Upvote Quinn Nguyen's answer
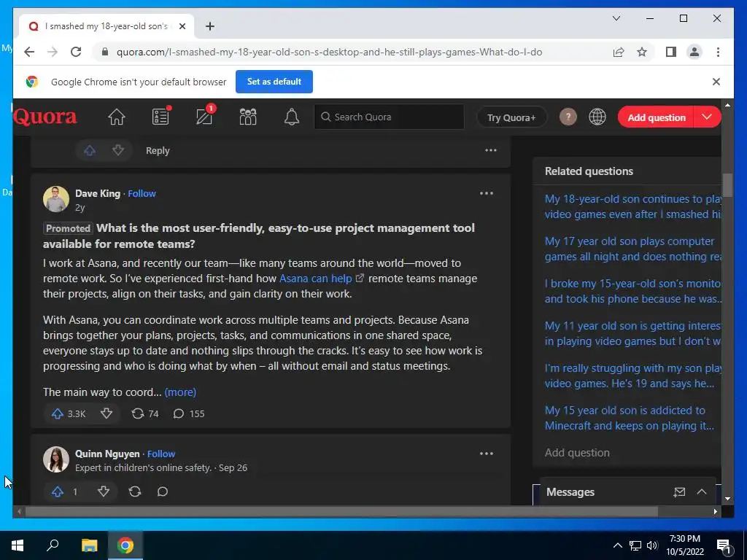747x560 pixels. tap(64, 491)
